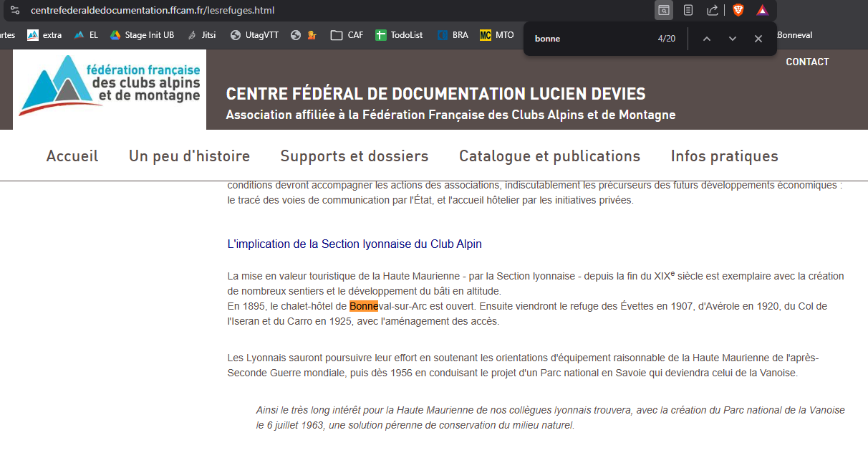Open the TodoList bookmark
This screenshot has height=463, width=868.
pyautogui.click(x=399, y=35)
